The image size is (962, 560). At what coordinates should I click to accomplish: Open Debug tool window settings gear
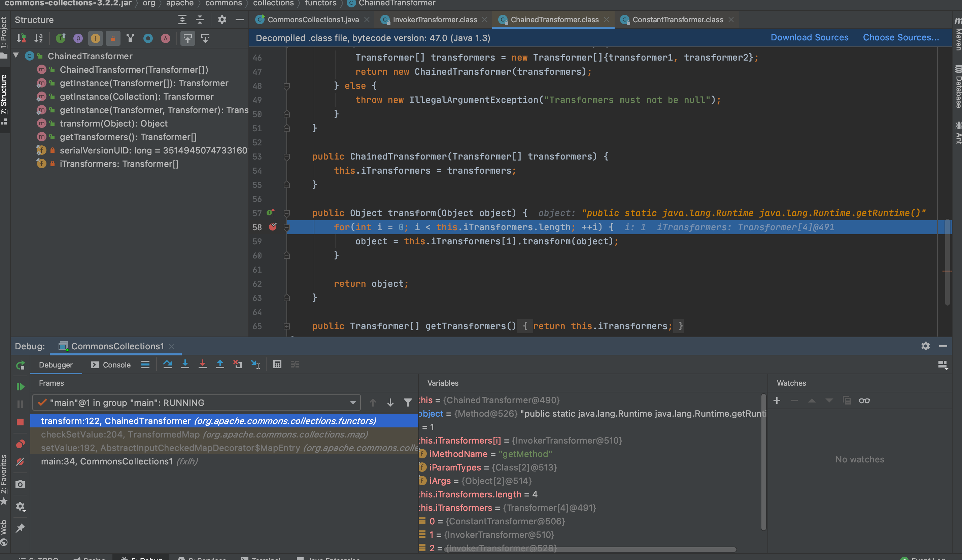pyautogui.click(x=925, y=346)
